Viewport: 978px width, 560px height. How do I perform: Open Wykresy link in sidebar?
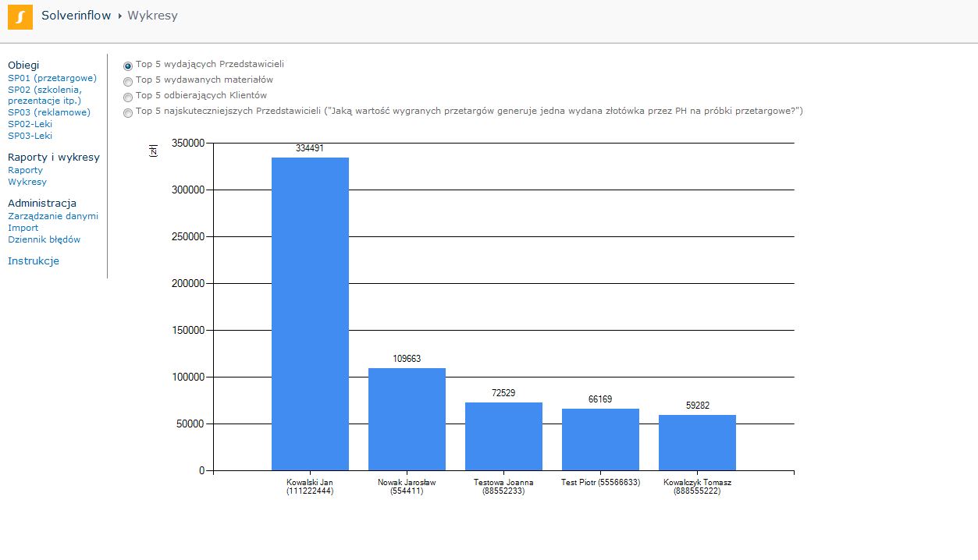[x=27, y=182]
